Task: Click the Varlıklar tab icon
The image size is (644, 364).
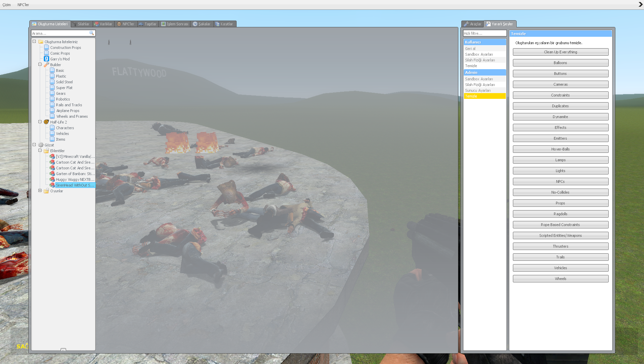Action: pos(96,24)
